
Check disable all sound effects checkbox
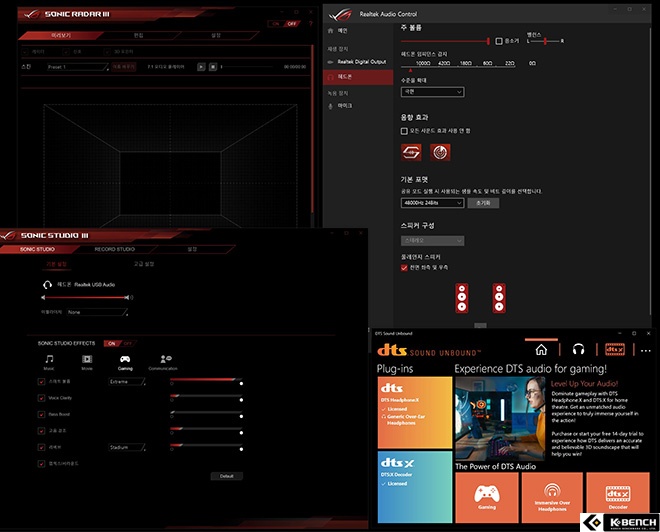[404, 131]
